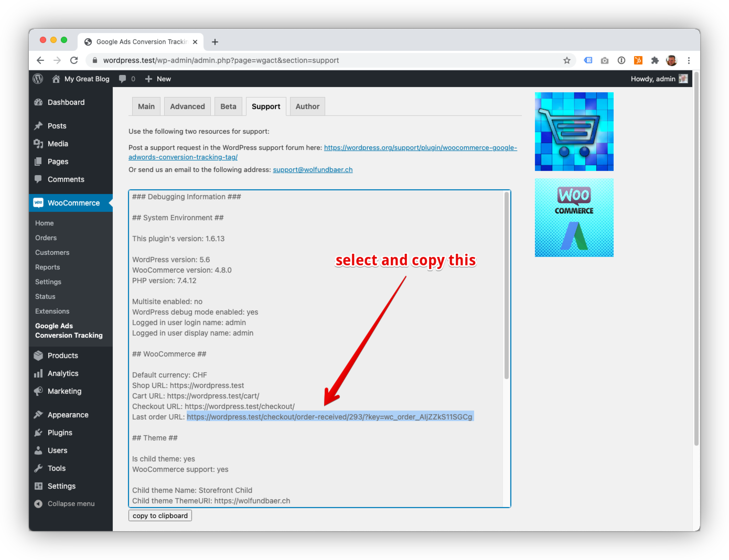
Task: Select the Plugins plug icon
Action: tap(39, 433)
